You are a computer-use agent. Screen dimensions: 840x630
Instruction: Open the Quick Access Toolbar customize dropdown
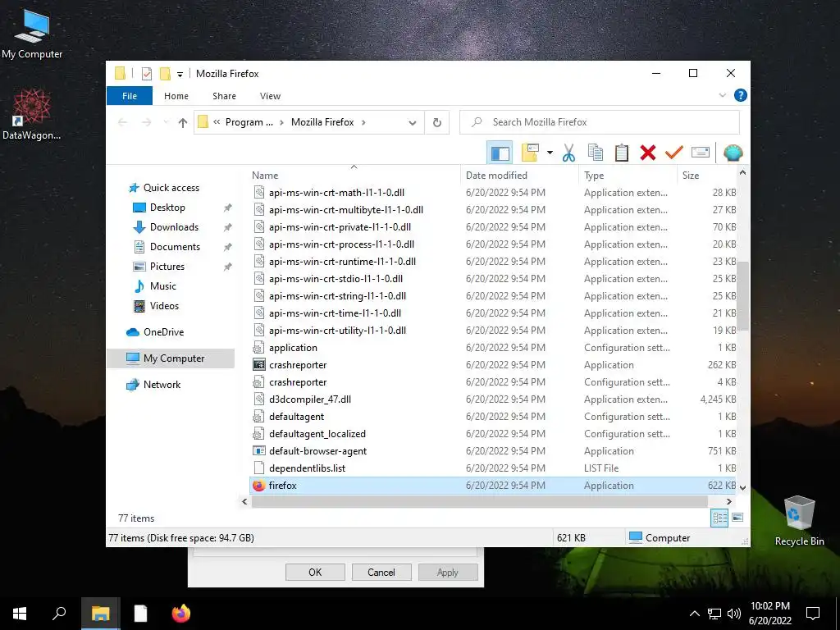pyautogui.click(x=180, y=74)
